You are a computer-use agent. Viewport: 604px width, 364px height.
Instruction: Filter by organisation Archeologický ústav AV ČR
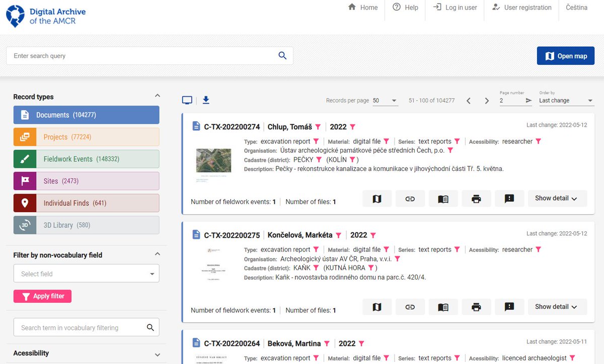(397, 259)
